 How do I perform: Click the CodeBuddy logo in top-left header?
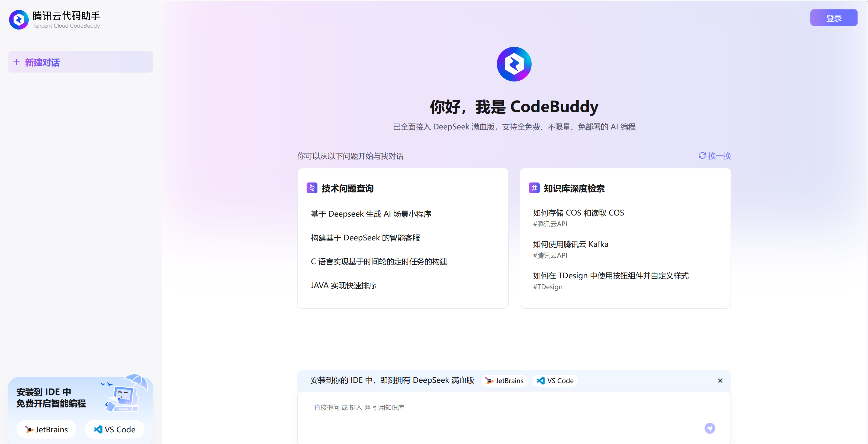tap(19, 19)
